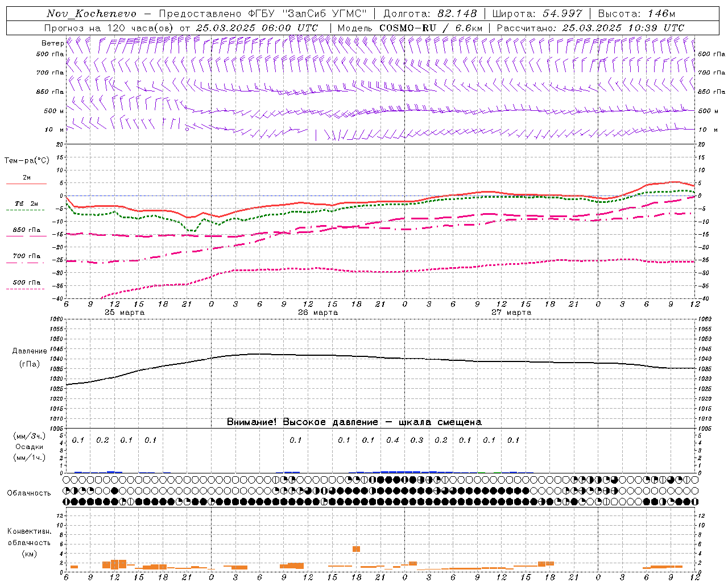Click the 0.4 precipitation amount value
This screenshot has height=582, width=728.
392,440
